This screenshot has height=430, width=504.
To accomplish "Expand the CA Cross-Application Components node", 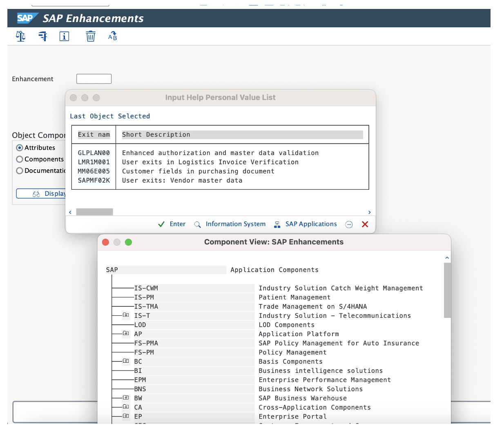I will point(126,407).
